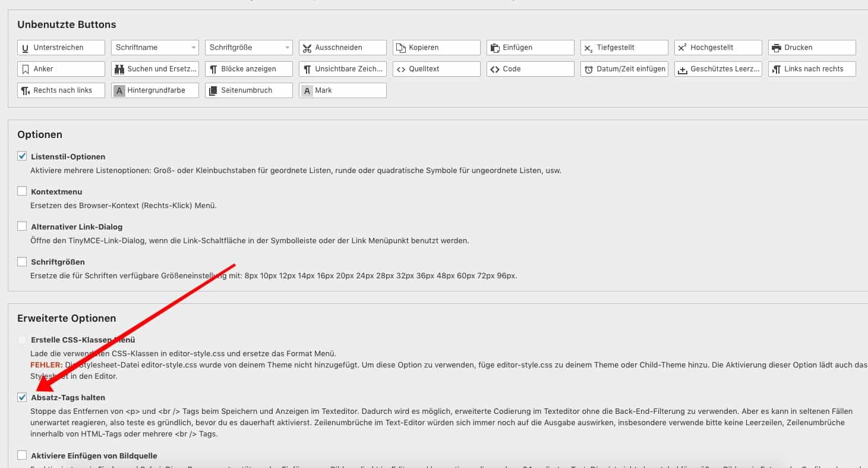Disable the Listenstil-Optionen checkbox

(x=22, y=156)
